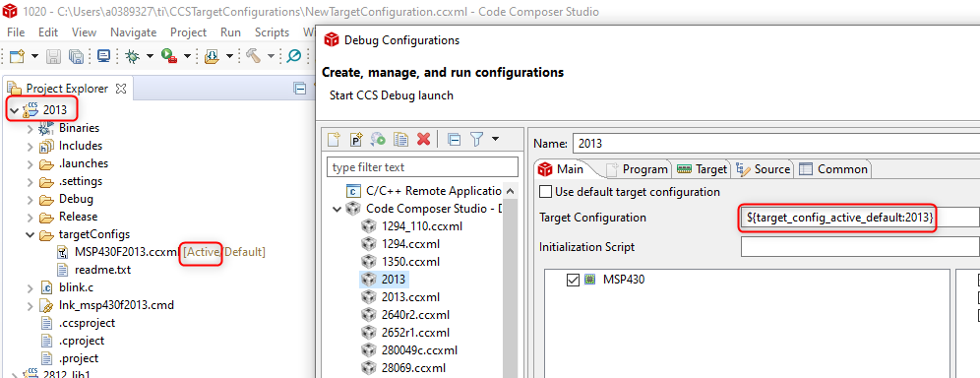Viewport: 980px width, 378px height.
Task: Uncheck the MSP430 device checkbox
Action: click(573, 280)
